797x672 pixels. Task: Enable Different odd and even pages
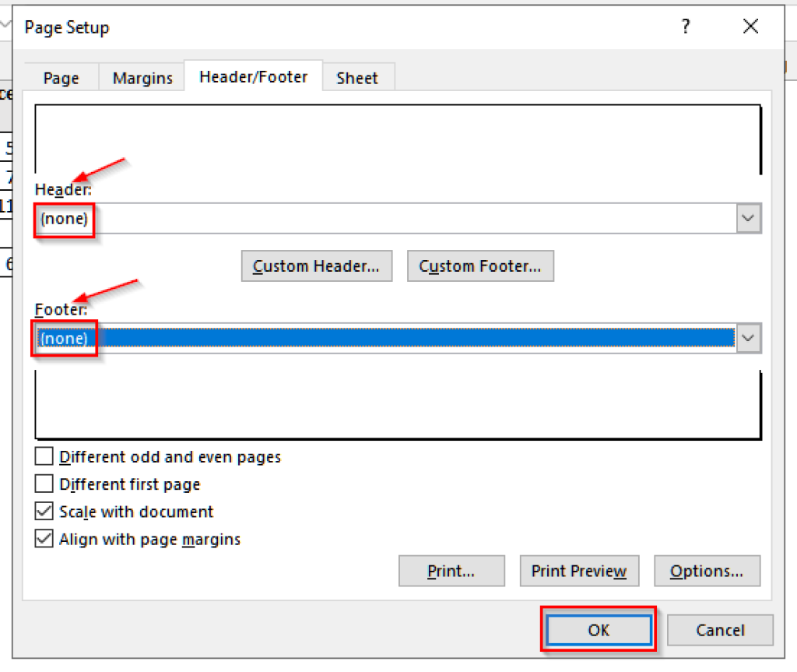pyautogui.click(x=44, y=456)
